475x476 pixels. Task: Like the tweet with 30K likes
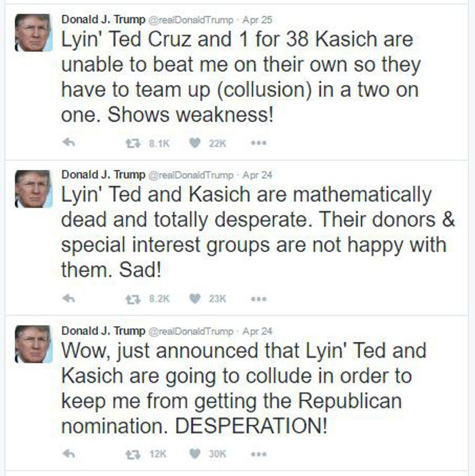[x=194, y=454]
